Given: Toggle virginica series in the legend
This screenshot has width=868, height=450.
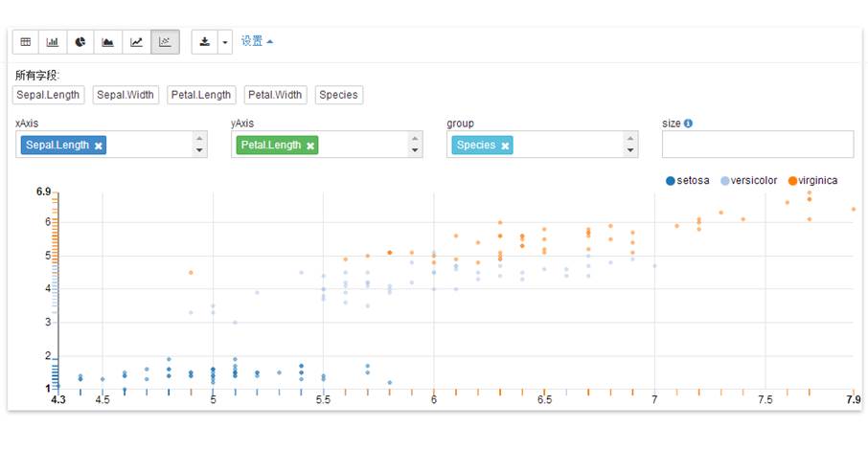Looking at the screenshot, I should pyautogui.click(x=812, y=181).
